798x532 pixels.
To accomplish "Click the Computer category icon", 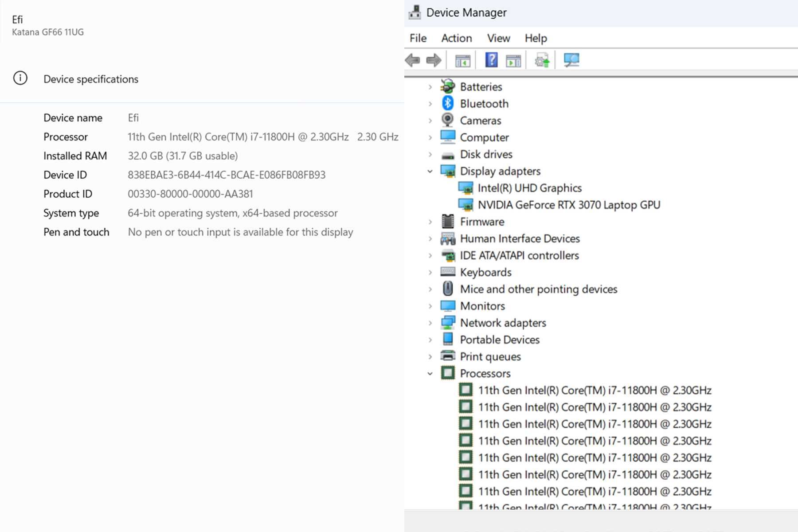I will 448,137.
